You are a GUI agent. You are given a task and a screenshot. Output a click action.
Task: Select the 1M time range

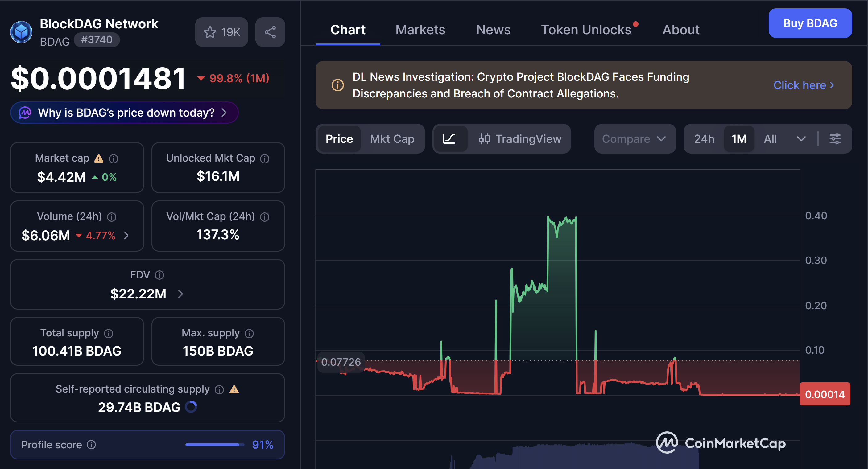coord(739,139)
